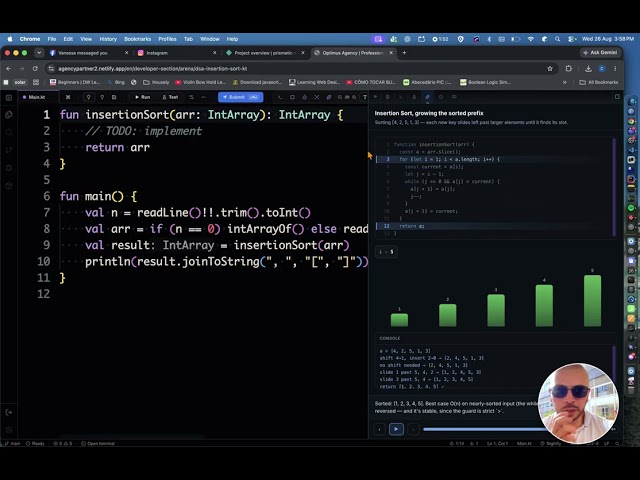Open the tab search dropdown chevron
This screenshot has width=640, height=480.
pyautogui.click(x=39, y=53)
